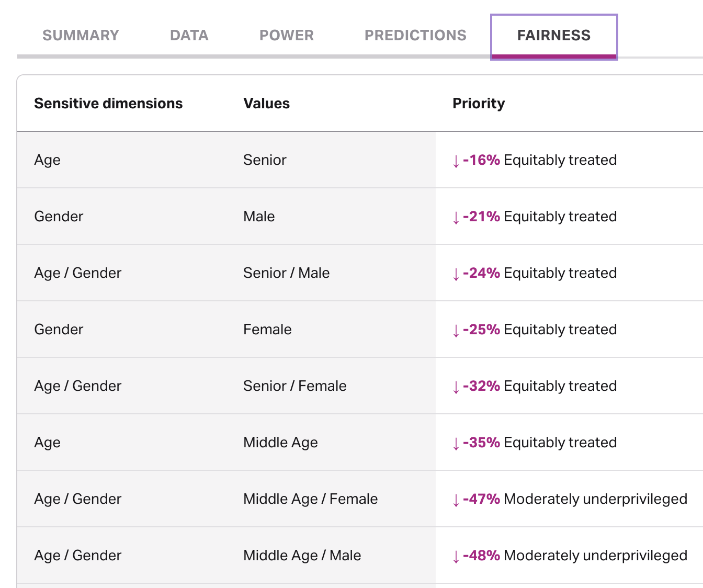703x588 pixels.
Task: Click the down arrow beside -25%
Action: 456,331
